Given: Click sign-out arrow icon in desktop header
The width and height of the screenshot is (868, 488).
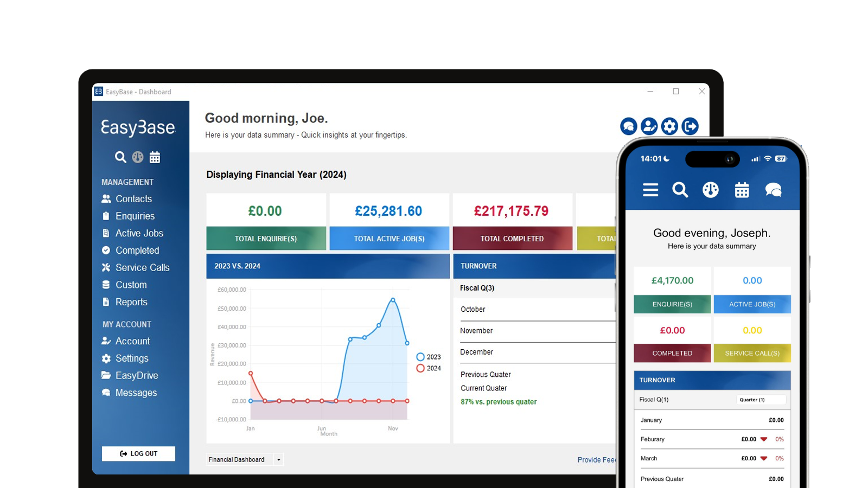Looking at the screenshot, I should [690, 126].
